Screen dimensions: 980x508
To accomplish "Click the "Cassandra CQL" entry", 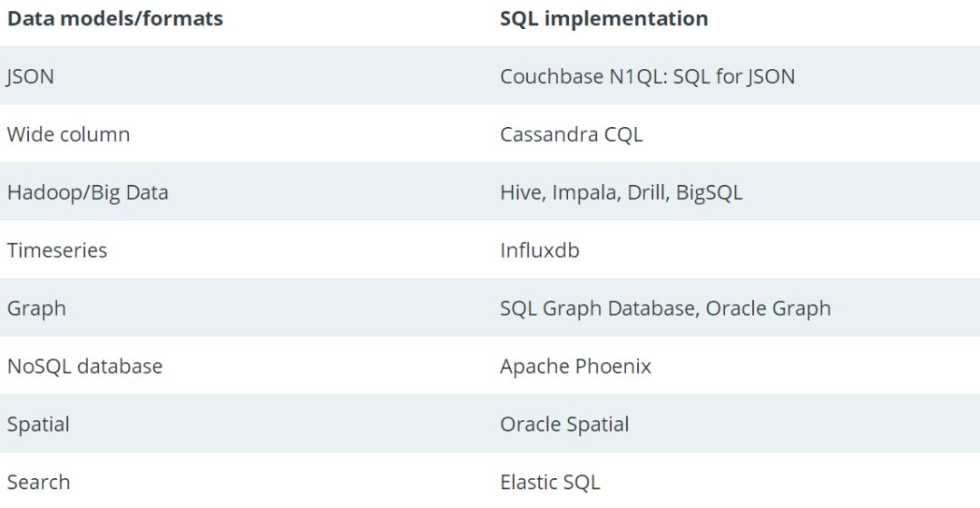I will pos(571,134).
